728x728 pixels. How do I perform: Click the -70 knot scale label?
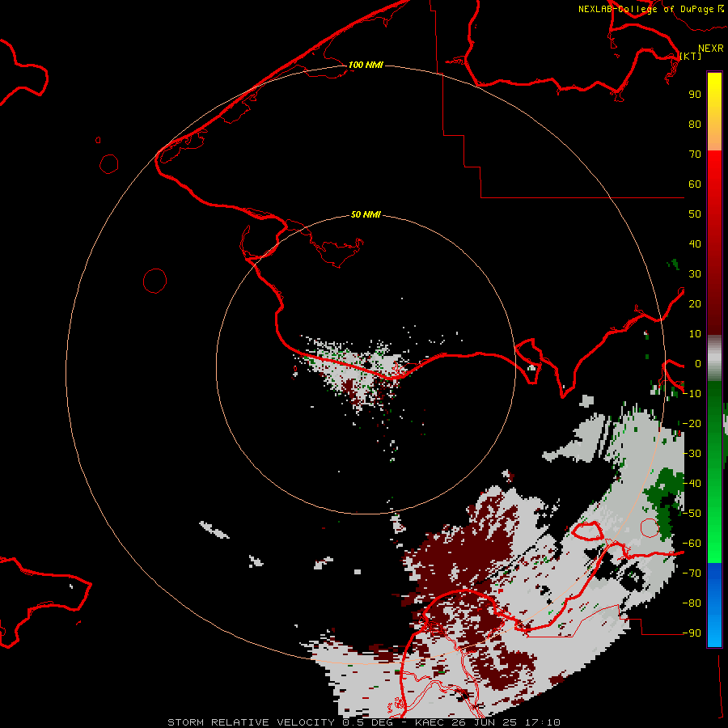click(x=692, y=574)
